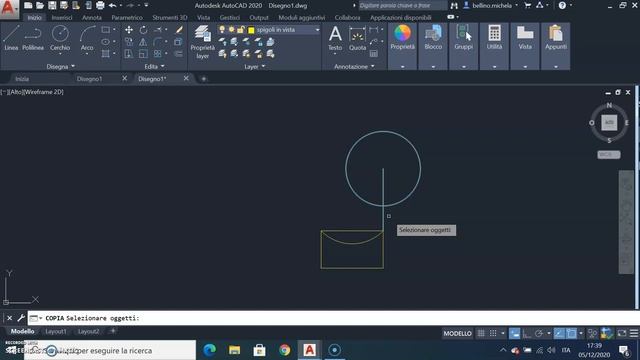Toggle snap mode in status bar
The width and height of the screenshot is (640, 360).
493,333
